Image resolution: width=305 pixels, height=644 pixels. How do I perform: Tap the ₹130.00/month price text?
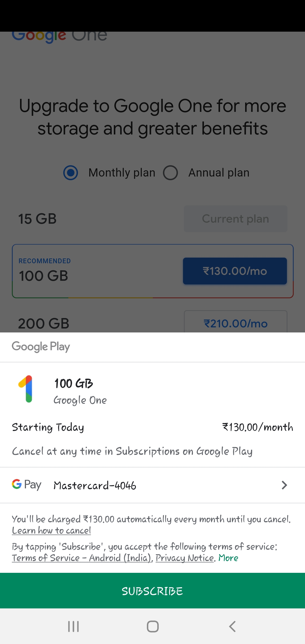[258, 427]
